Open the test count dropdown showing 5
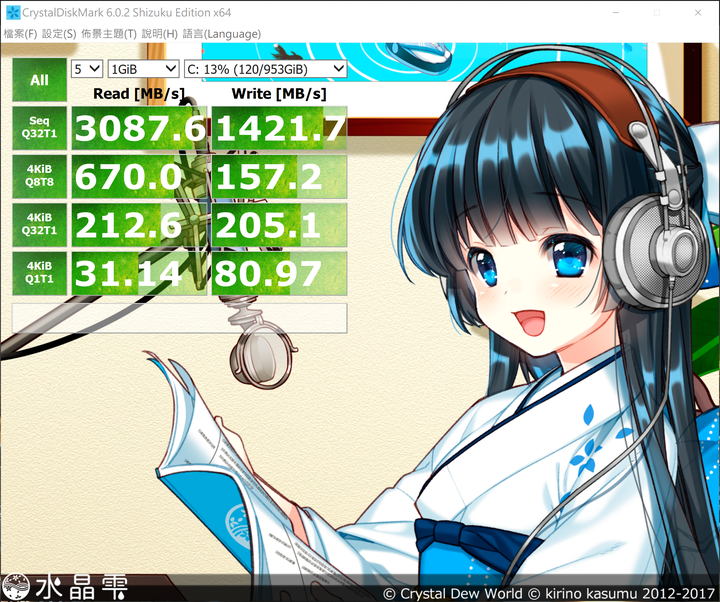Screen dimensions: 720x602 point(87,69)
